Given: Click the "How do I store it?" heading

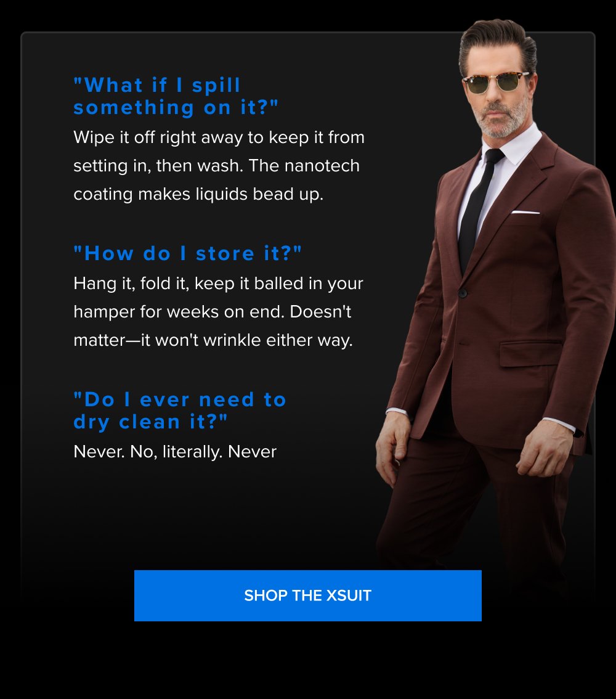Looking at the screenshot, I should pyautogui.click(x=187, y=253).
